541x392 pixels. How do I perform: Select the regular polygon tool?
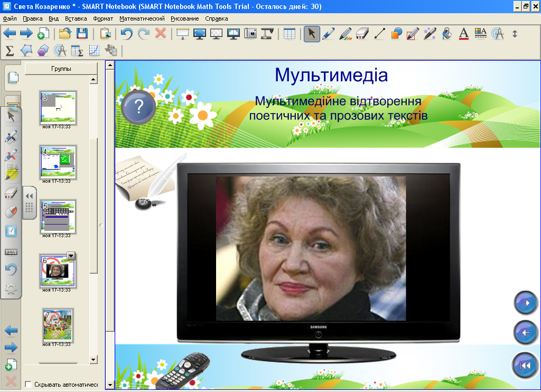click(43, 51)
